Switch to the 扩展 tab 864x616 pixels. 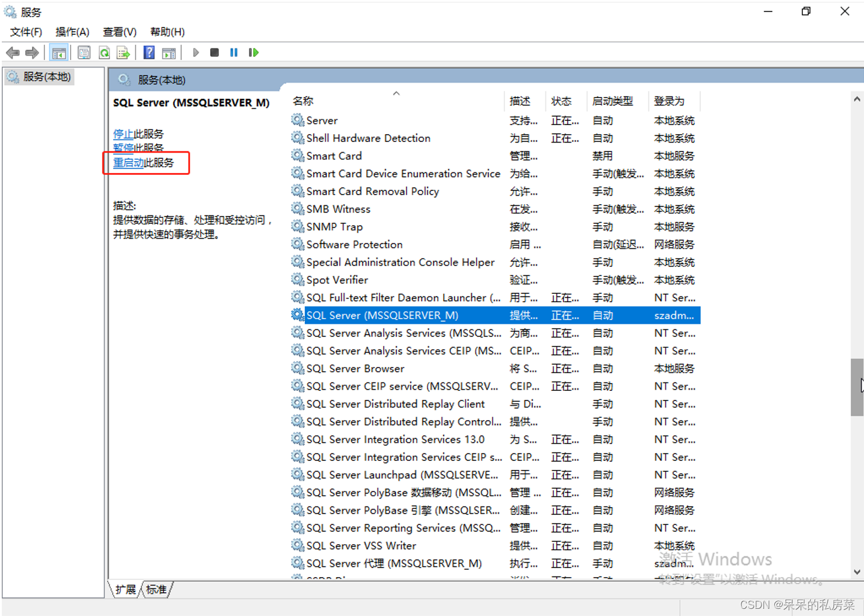click(126, 590)
